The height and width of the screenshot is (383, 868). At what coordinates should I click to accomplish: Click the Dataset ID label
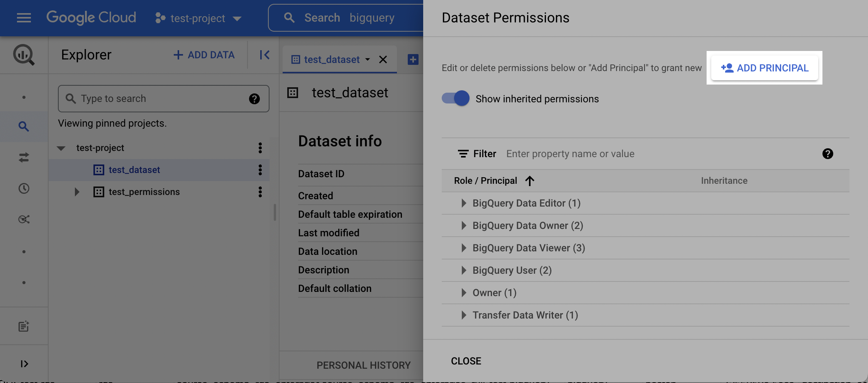[321, 174]
